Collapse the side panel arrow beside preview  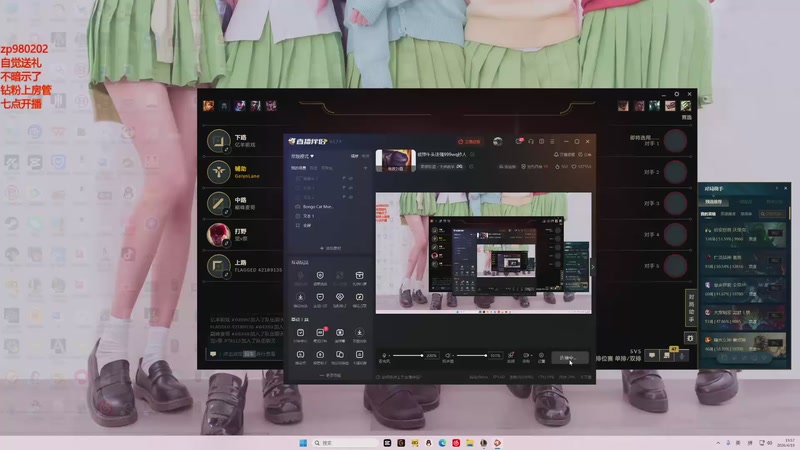pyautogui.click(x=592, y=267)
